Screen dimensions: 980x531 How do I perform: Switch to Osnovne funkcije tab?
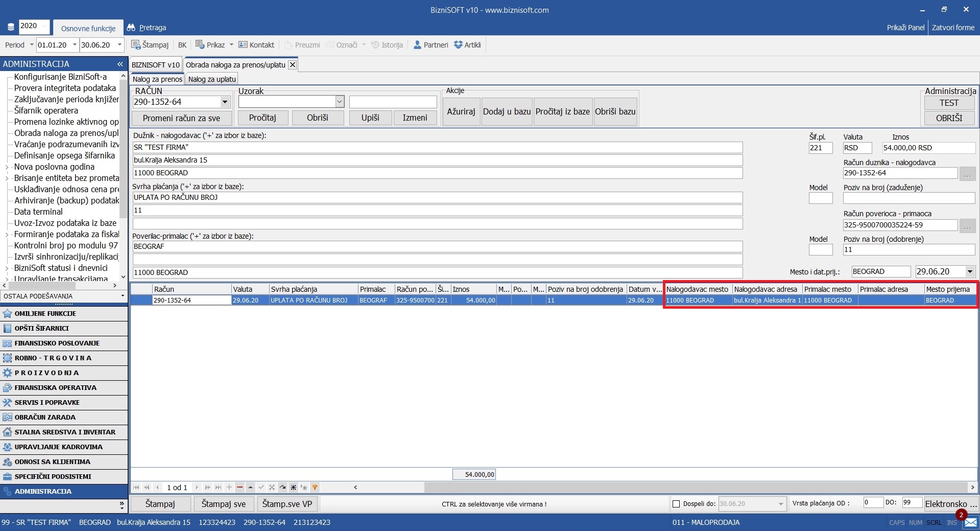(88, 29)
